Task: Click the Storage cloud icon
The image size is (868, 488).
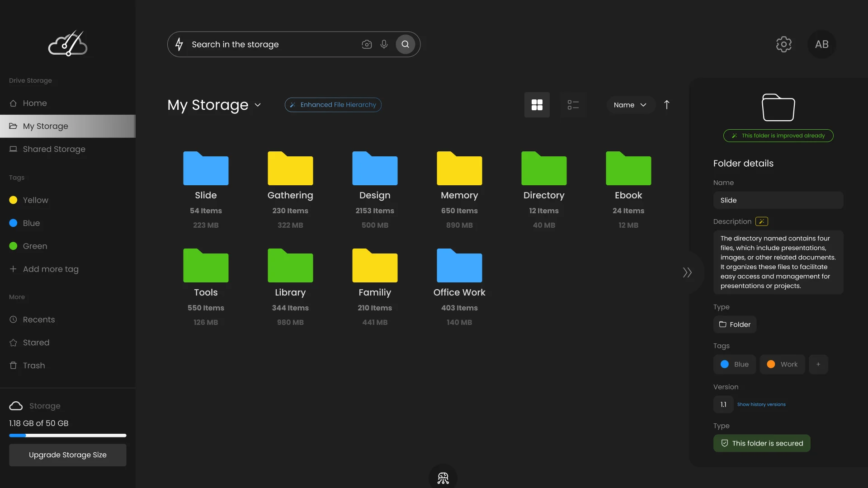Action: (x=16, y=406)
